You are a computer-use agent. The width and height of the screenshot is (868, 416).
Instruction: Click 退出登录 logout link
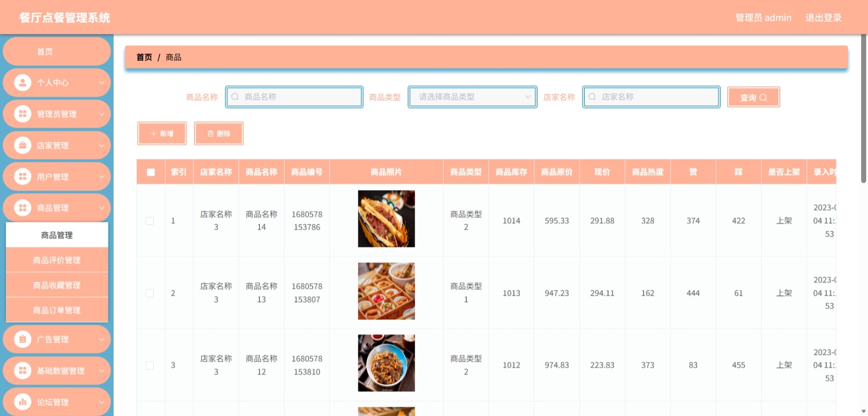coord(823,18)
